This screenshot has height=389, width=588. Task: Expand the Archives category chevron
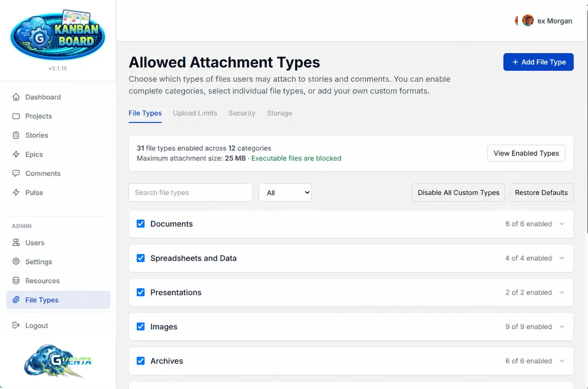coord(562,361)
